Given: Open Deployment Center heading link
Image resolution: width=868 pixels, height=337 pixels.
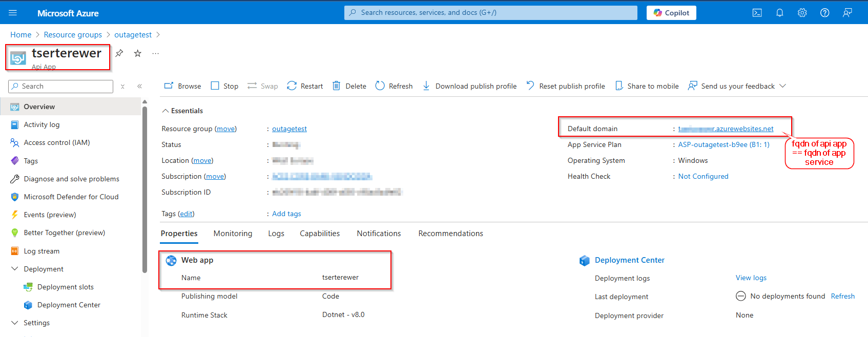Looking at the screenshot, I should tap(629, 260).
